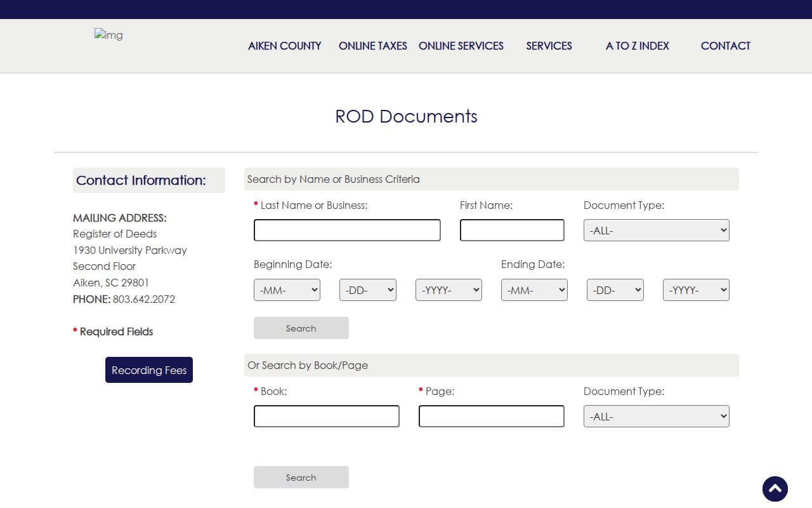Viewport: 812px width, 508px height.
Task: Focus the Book input field
Action: click(327, 416)
